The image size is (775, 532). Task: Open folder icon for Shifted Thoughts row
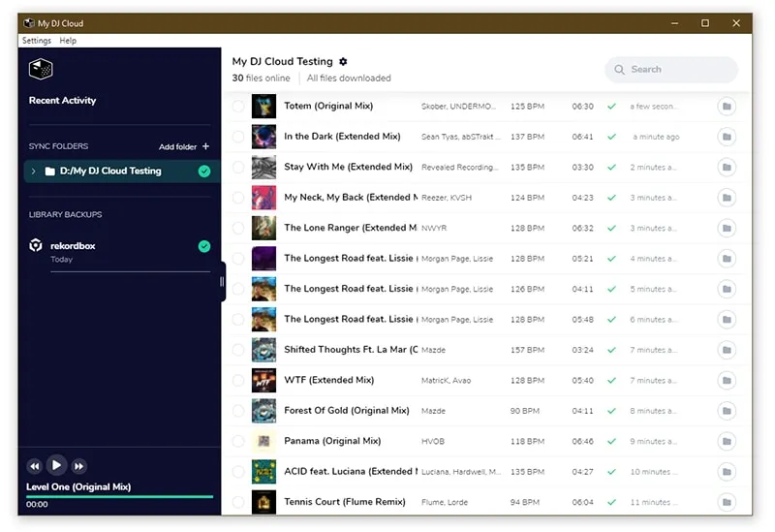pos(726,350)
